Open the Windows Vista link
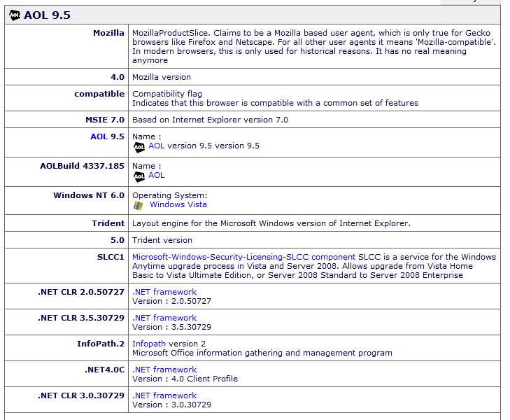 point(178,204)
